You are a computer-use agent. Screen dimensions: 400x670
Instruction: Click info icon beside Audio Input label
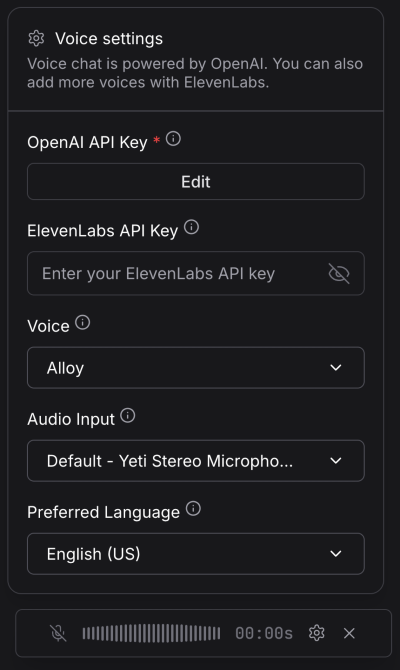pos(127,415)
